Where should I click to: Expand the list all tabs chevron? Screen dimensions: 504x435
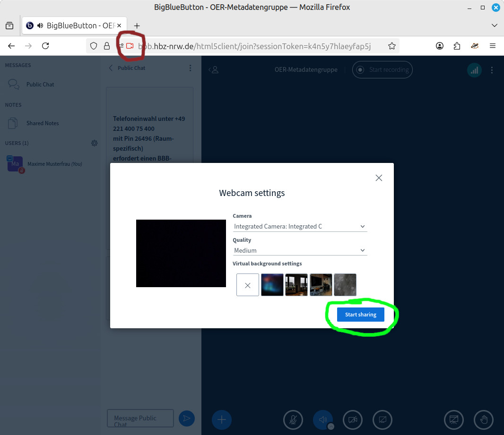(x=495, y=26)
